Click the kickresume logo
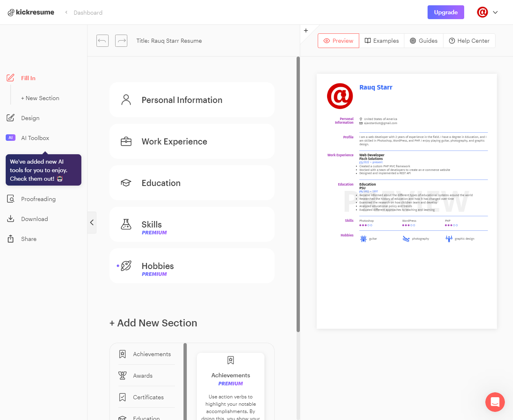The height and width of the screenshot is (420, 513). (31, 12)
